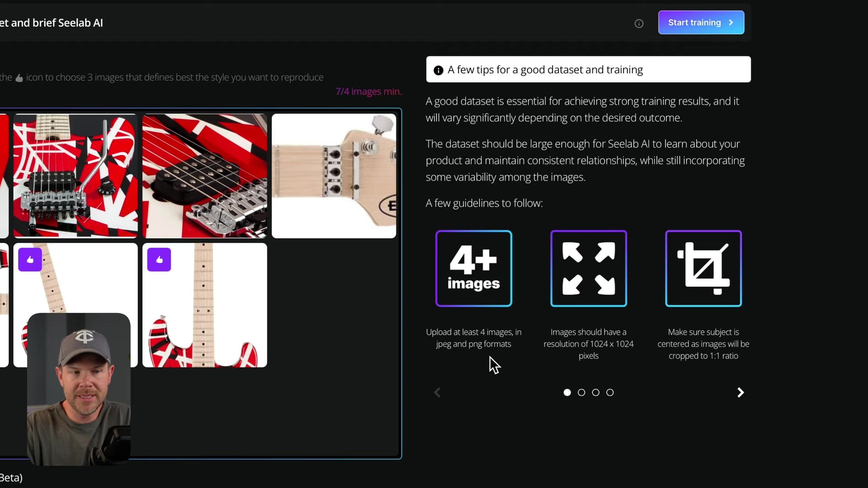Viewport: 868px width, 488px height.
Task: Click the 4+ images guideline icon
Action: coord(474,268)
